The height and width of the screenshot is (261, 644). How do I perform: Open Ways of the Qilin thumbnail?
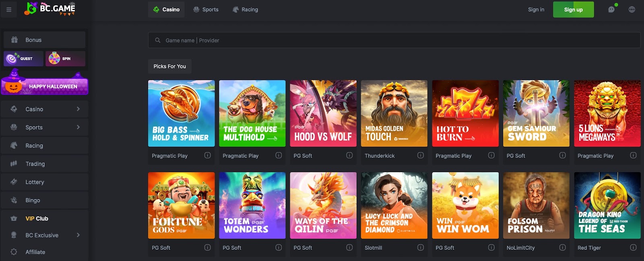323,206
